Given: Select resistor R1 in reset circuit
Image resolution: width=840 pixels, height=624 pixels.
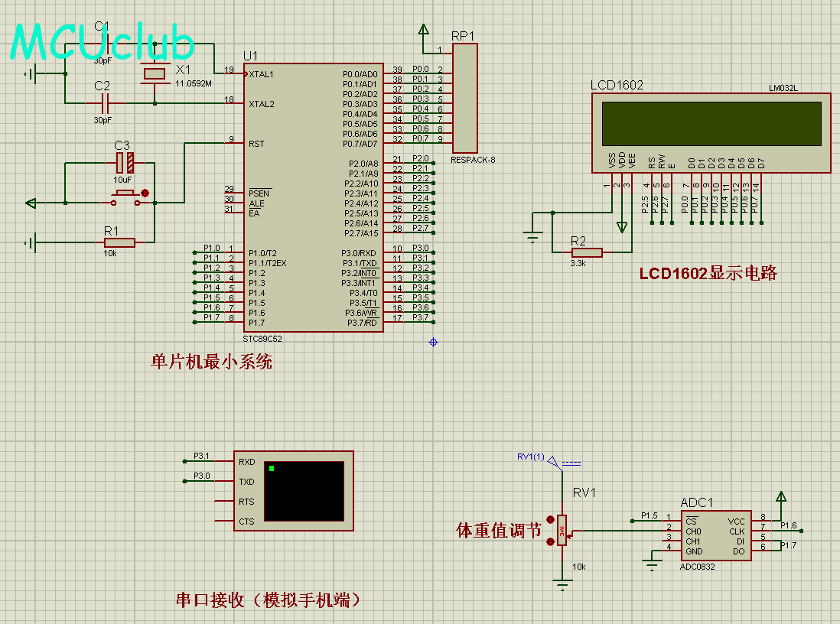Looking at the screenshot, I should coord(119,242).
